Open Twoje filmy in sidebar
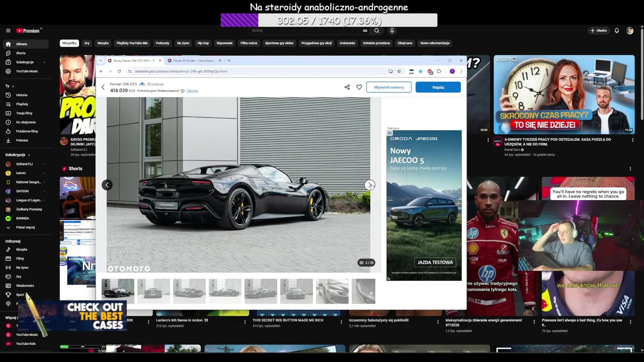The width and height of the screenshot is (644, 362). (x=26, y=113)
